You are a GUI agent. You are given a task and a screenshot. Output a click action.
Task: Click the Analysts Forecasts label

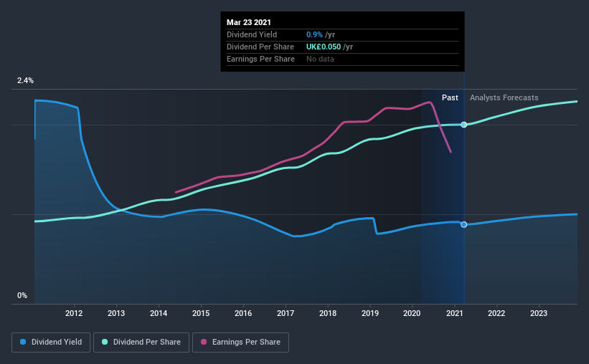(x=504, y=97)
